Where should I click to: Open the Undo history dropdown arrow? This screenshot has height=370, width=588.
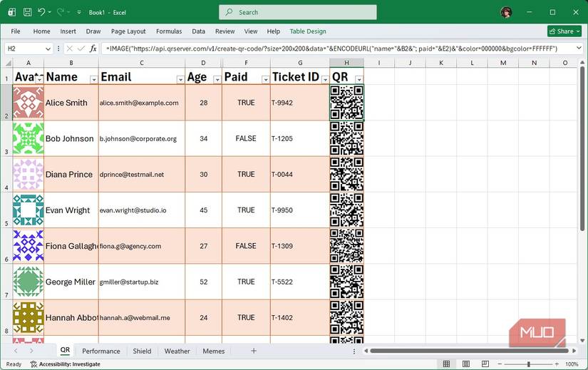pos(49,12)
